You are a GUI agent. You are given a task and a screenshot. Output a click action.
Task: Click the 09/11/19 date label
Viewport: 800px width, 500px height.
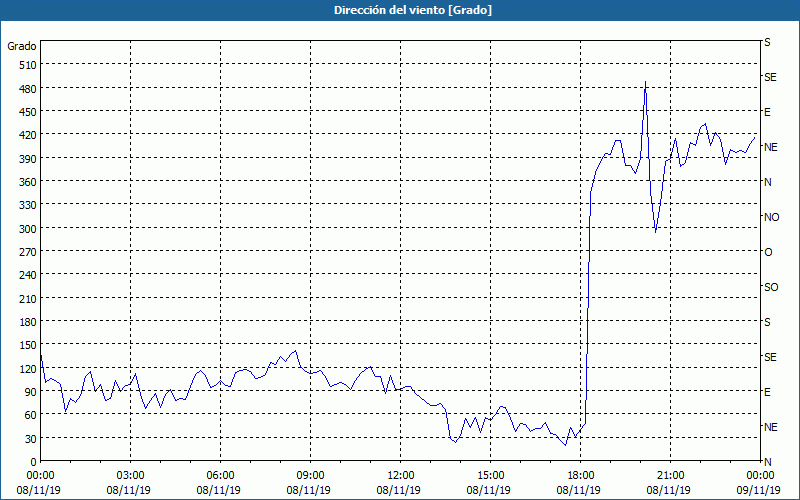758,490
